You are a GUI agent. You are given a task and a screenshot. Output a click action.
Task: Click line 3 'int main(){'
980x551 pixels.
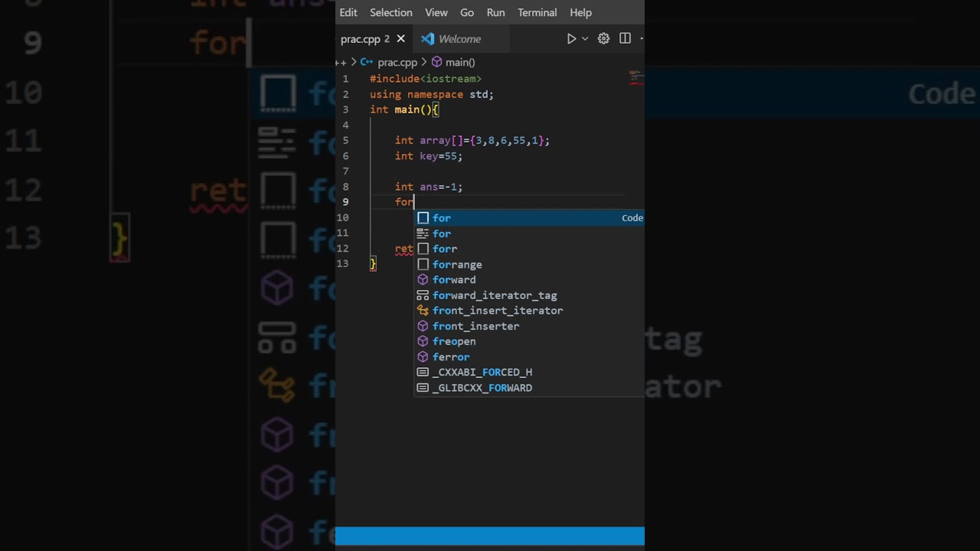pos(404,109)
